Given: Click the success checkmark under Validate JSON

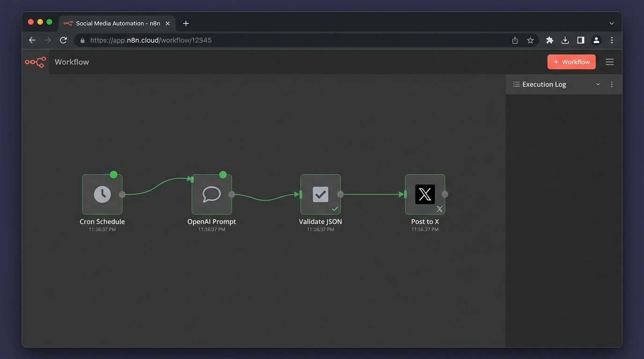Looking at the screenshot, I should click(335, 209).
